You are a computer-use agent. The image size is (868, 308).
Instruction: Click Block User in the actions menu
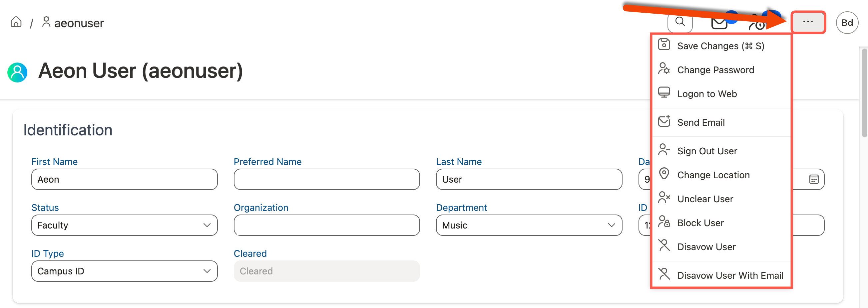[x=700, y=223]
